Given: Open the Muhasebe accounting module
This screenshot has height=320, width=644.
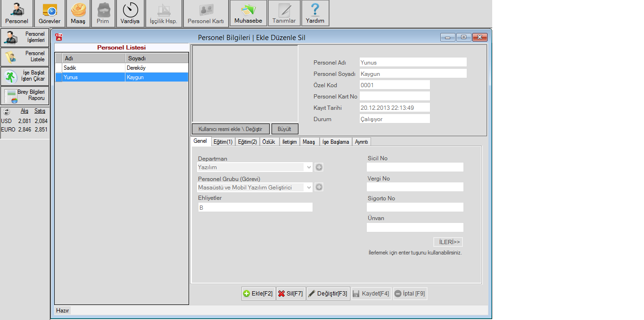Looking at the screenshot, I should click(248, 14).
